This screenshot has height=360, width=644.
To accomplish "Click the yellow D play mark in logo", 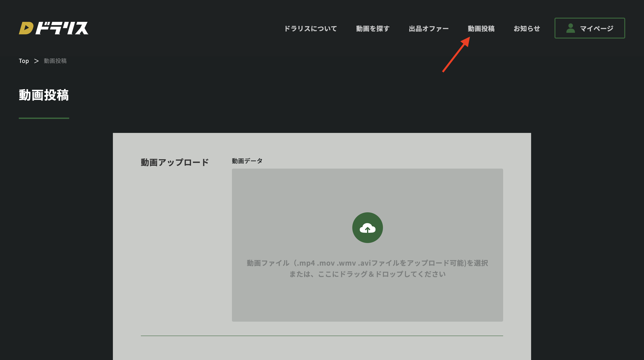I will 26,28.
